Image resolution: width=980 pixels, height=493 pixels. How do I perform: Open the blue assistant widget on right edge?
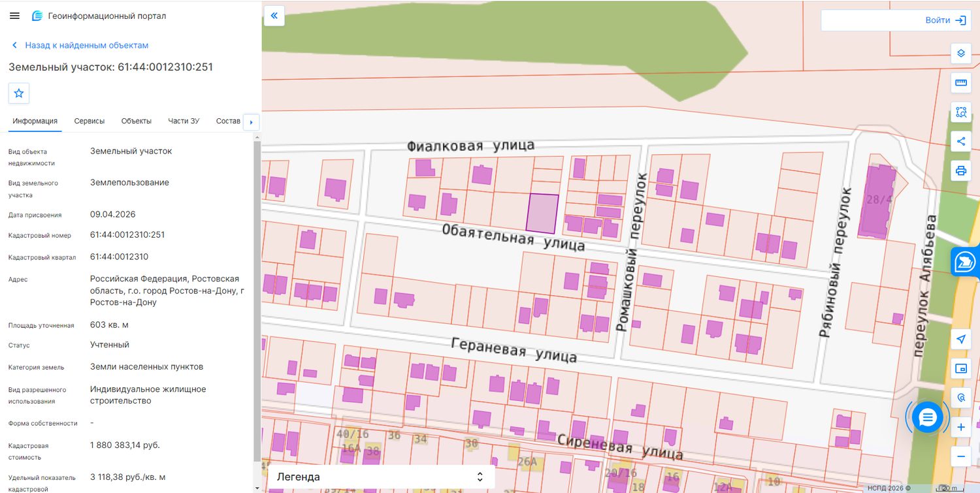965,262
